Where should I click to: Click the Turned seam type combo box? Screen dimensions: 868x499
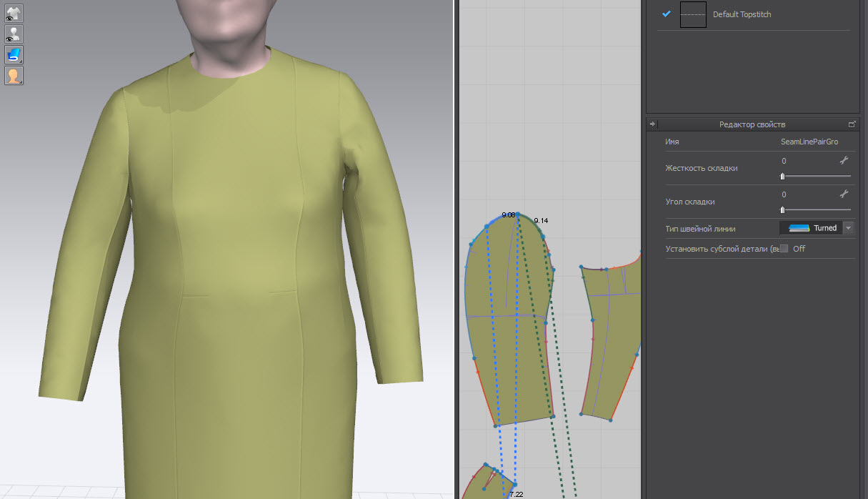(811, 228)
